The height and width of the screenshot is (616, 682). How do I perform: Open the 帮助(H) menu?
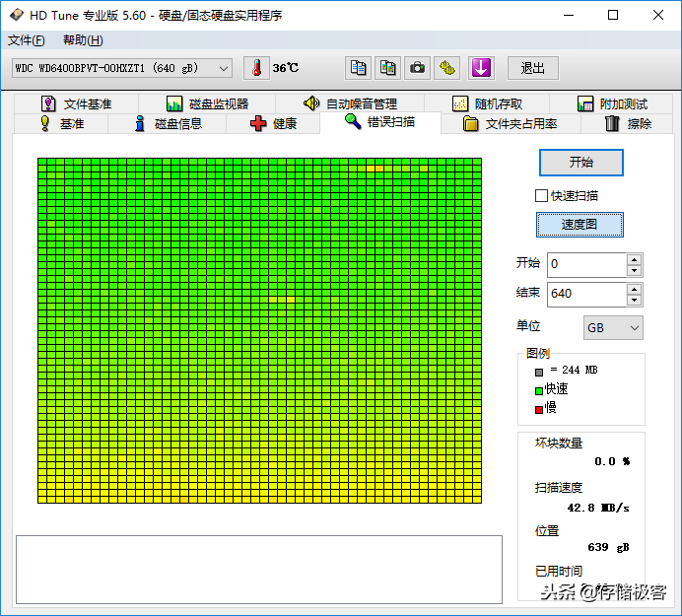click(x=83, y=40)
